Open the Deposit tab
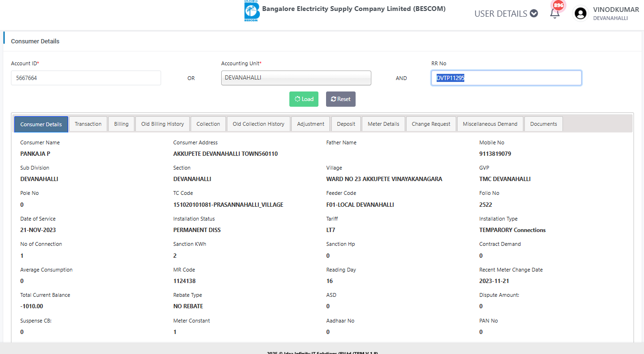Viewport: 644px width, 354px height. pos(346,124)
